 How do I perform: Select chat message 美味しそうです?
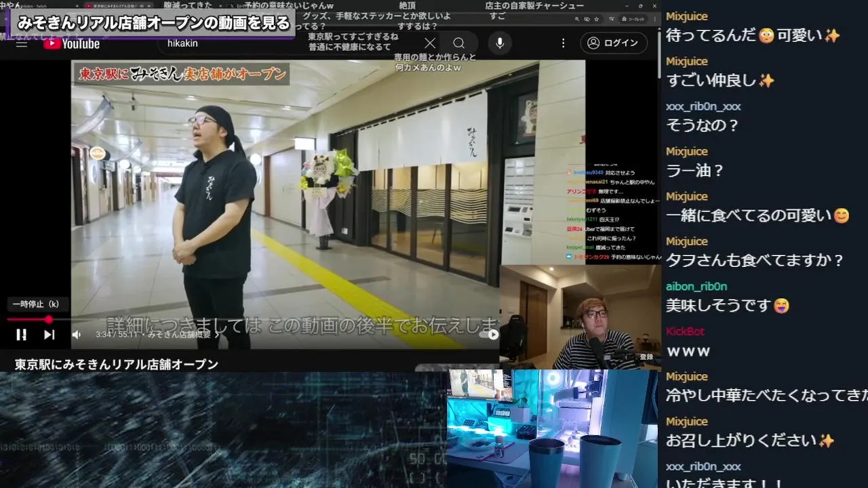(x=728, y=306)
